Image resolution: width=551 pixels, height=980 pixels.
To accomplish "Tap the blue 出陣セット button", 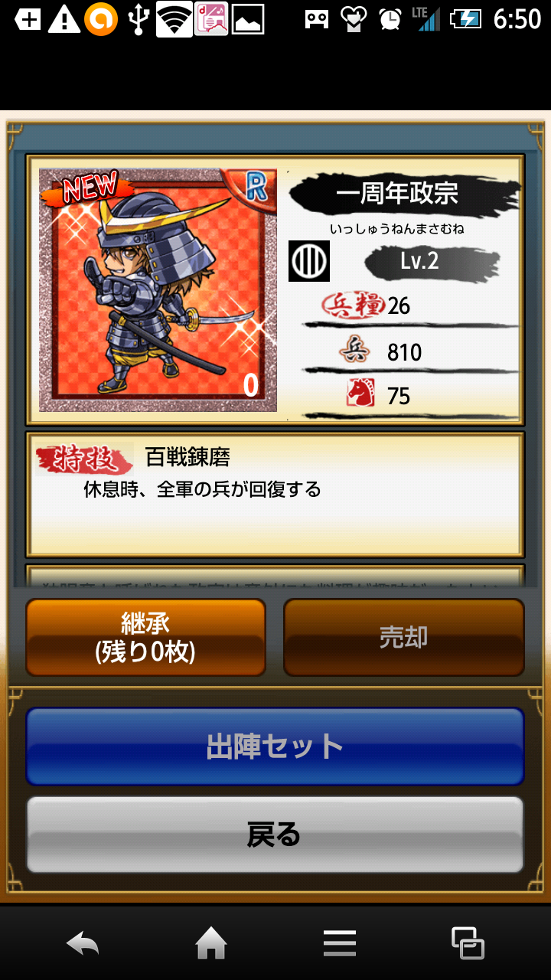I will (275, 746).
